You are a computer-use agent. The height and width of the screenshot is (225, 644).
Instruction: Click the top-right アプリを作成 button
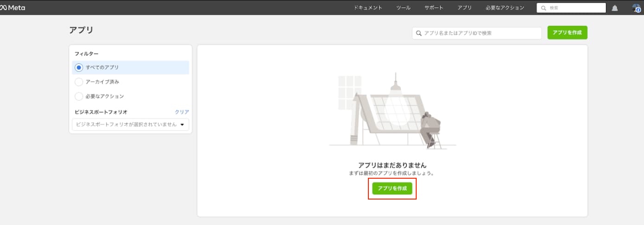click(567, 33)
